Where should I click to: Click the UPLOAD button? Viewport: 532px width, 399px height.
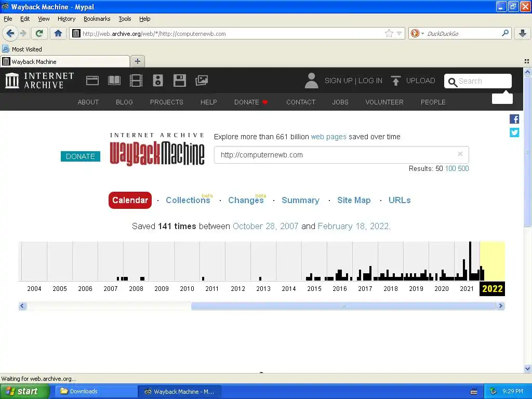click(x=413, y=81)
